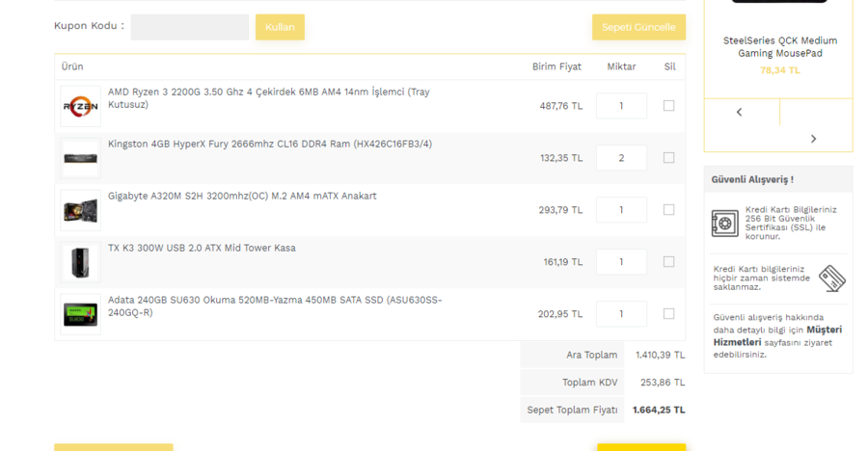Viewport: 868px width, 451px height.
Task: Click the cart total 1.664,25 TL
Action: 659,411
